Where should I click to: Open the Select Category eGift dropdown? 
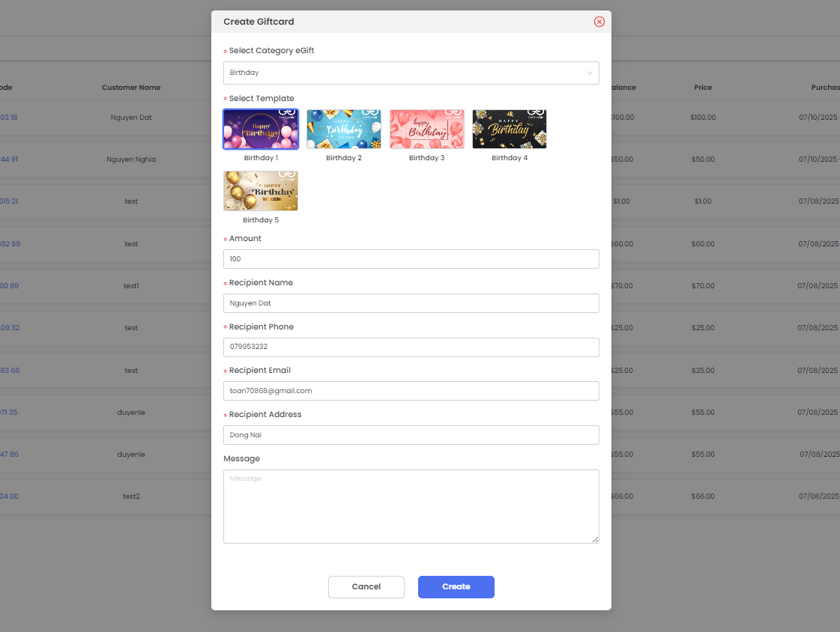pos(405,73)
